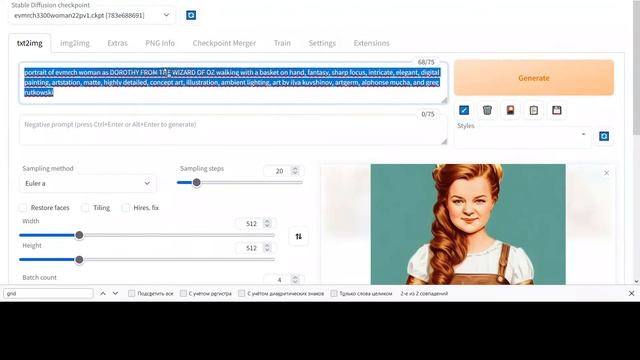The width and height of the screenshot is (640, 360).
Task: Toggle the highlight all checkbox in find bar
Action: pyautogui.click(x=131, y=293)
